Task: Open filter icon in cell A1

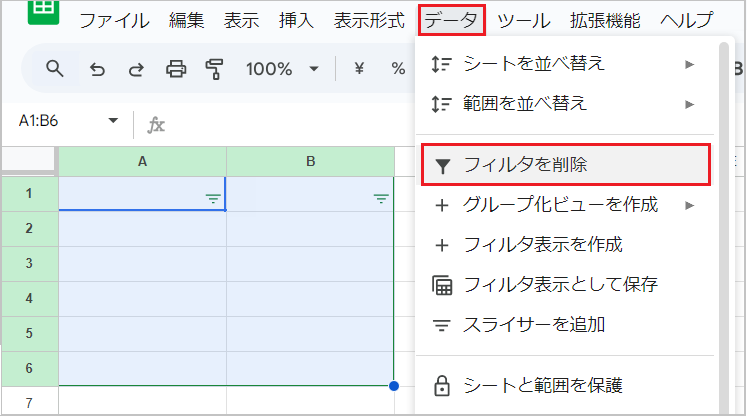Action: tap(213, 199)
